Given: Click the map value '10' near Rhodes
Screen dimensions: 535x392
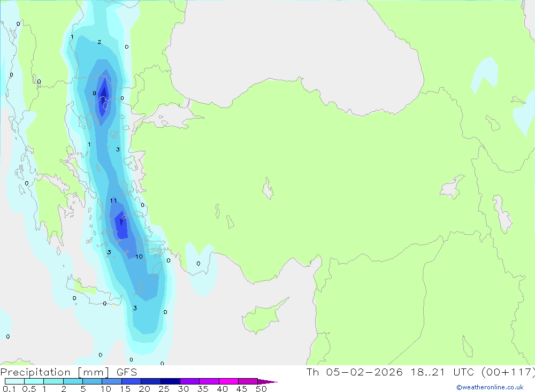Looking at the screenshot, I should tap(139, 257).
